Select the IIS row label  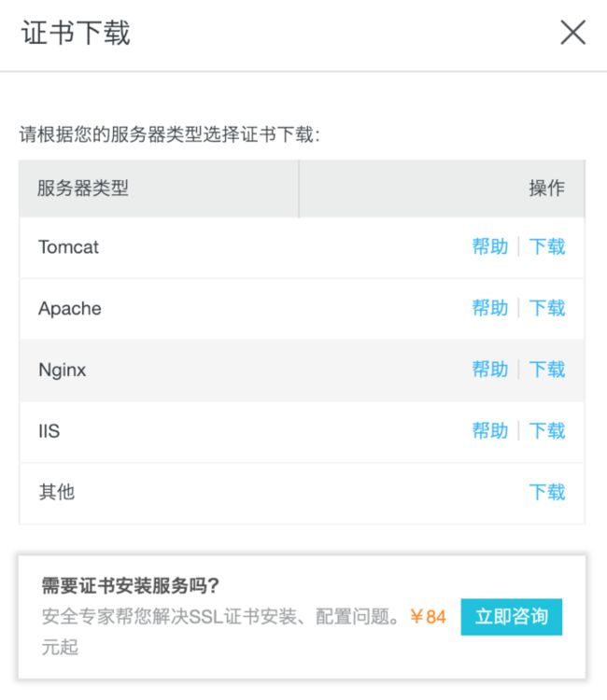[49, 431]
